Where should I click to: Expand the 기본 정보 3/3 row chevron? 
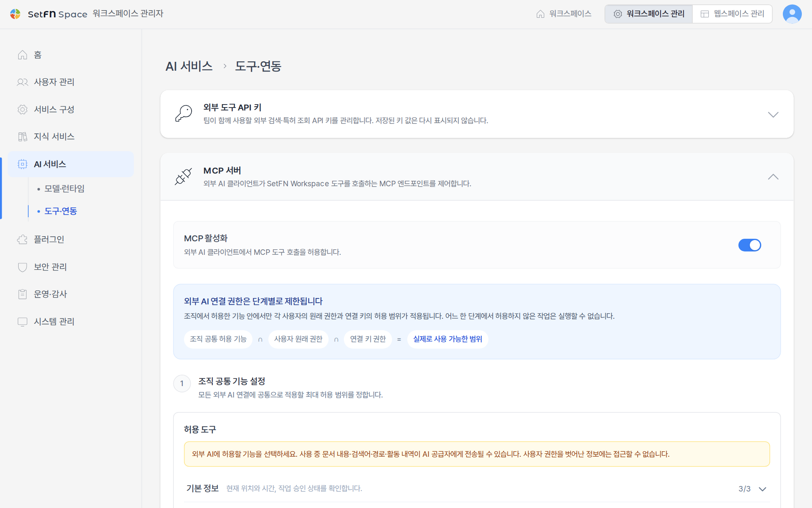(763, 489)
